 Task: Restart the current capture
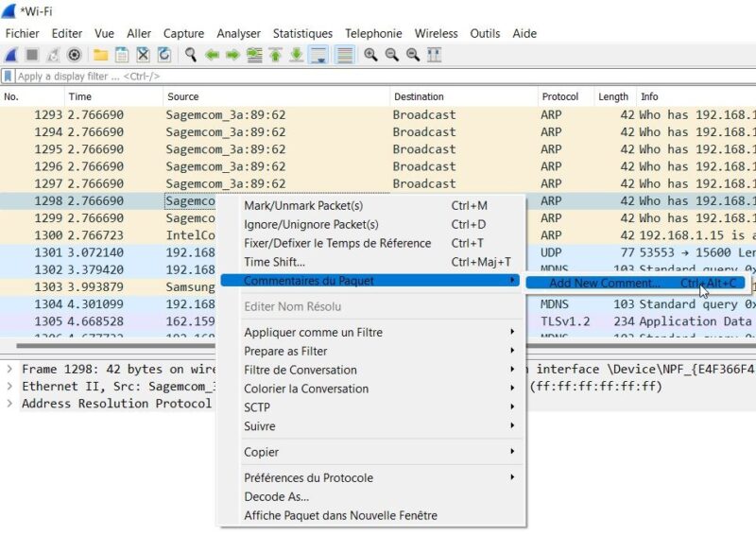tap(53, 55)
